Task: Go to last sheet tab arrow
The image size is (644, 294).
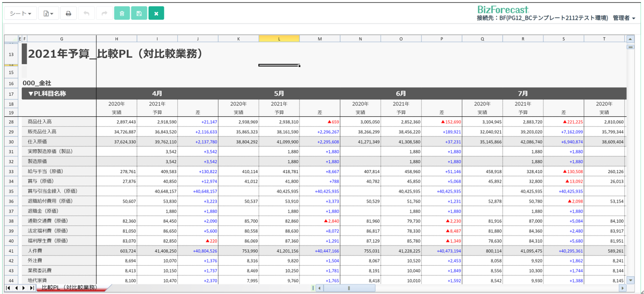Action: pos(31,288)
